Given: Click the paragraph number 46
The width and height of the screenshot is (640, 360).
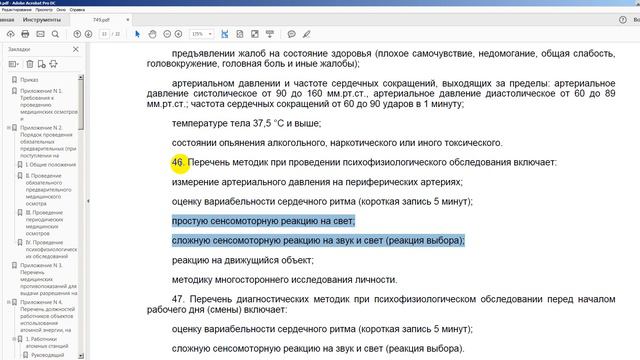Looking at the screenshot, I should pyautogui.click(x=178, y=162).
